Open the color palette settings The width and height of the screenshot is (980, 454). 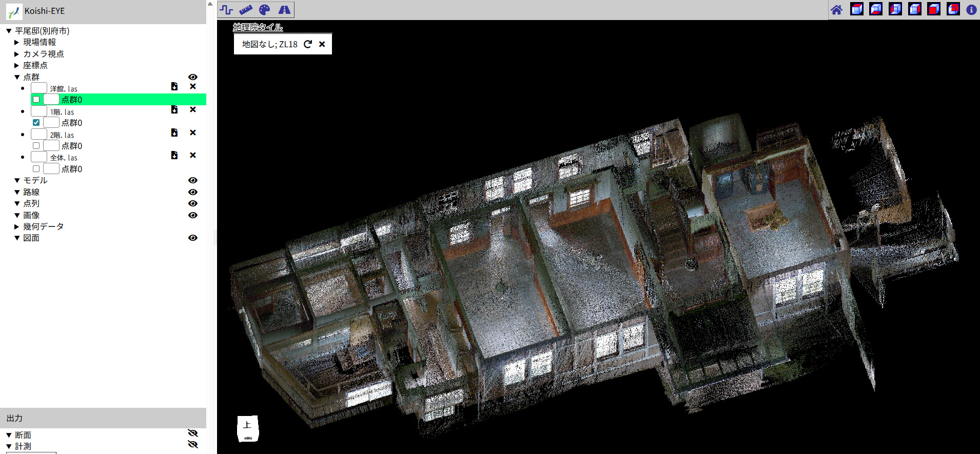pos(265,10)
